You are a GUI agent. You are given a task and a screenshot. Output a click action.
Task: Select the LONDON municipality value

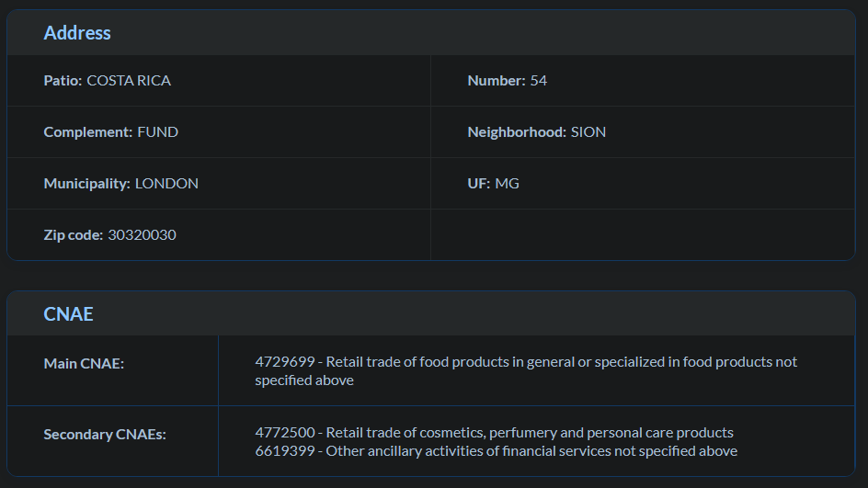click(166, 184)
